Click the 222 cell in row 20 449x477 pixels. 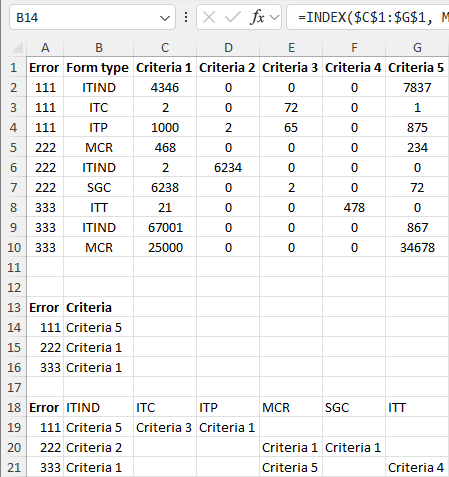point(45,448)
